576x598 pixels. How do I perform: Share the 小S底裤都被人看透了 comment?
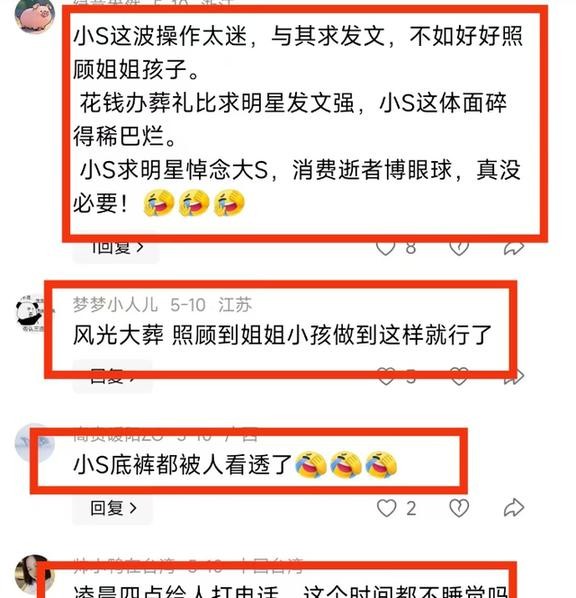(514, 508)
